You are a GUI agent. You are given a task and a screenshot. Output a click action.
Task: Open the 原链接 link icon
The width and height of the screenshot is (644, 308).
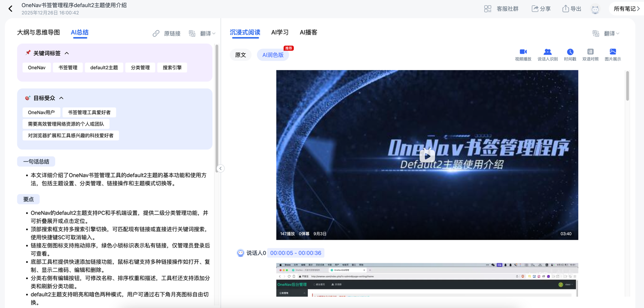[156, 34]
